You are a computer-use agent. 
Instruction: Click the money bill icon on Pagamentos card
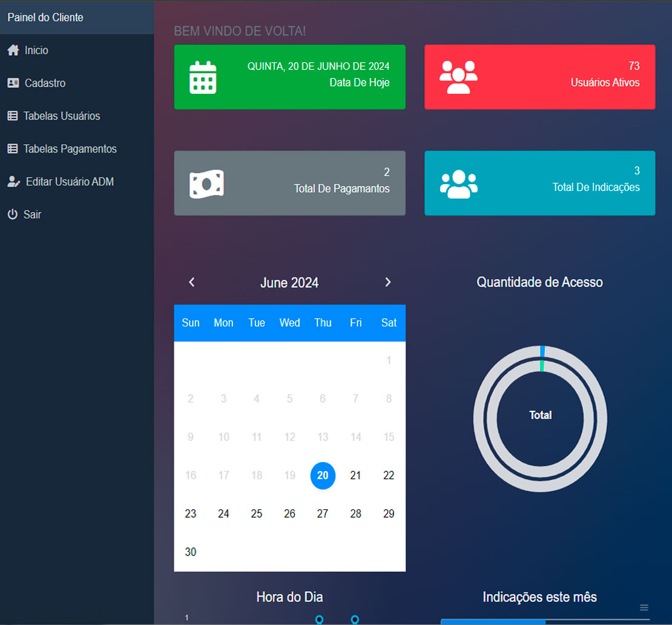[x=206, y=184]
